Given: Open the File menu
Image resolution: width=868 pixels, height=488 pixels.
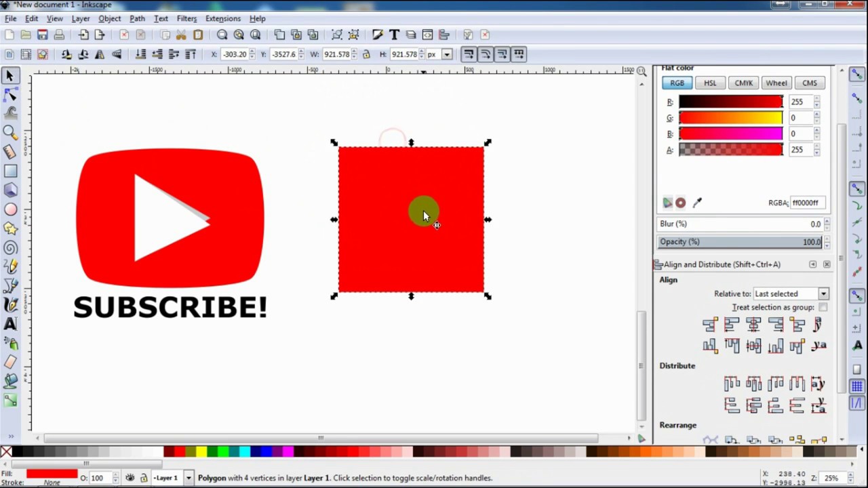Looking at the screenshot, I should 11,18.
